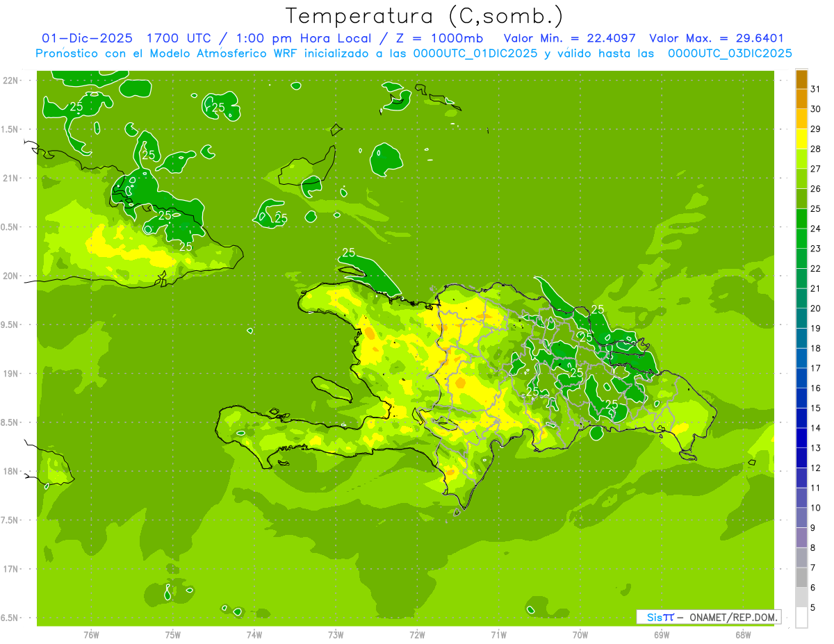This screenshot has height=644, width=834.
Task: Click the "12" color scale value
Action: click(816, 468)
